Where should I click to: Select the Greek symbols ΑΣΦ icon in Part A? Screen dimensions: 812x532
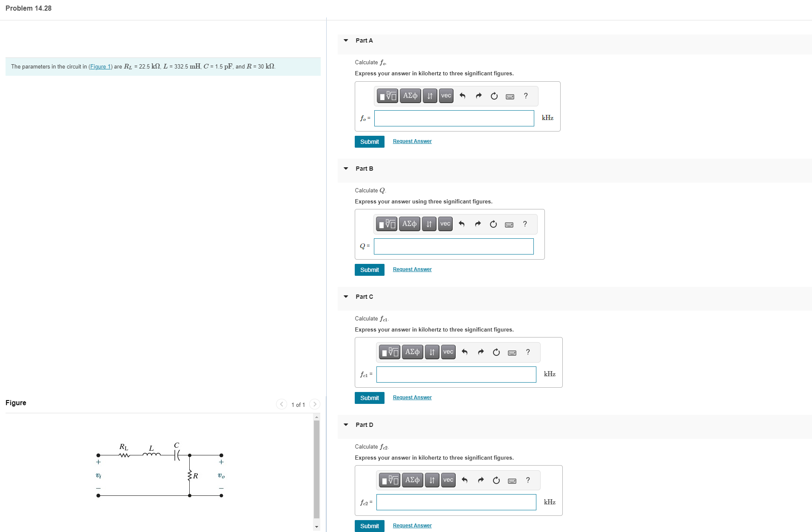coord(410,96)
